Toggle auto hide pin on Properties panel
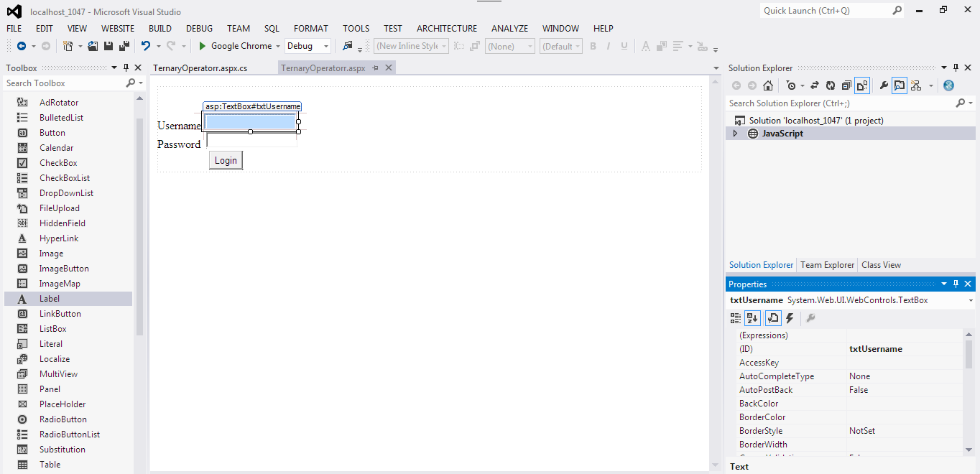The image size is (980, 474). coord(956,284)
